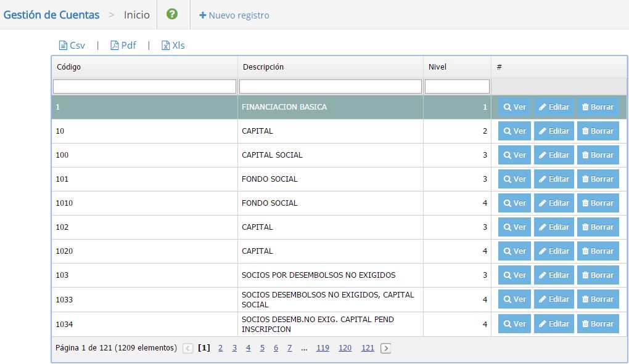Jump to page 120
The width and height of the screenshot is (629, 364).
[x=345, y=348]
